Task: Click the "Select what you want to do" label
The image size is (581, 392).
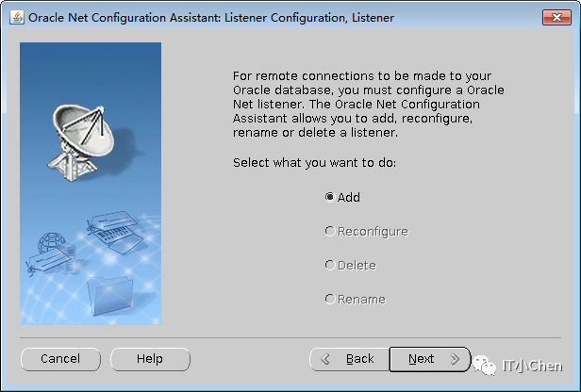Action: 315,163
